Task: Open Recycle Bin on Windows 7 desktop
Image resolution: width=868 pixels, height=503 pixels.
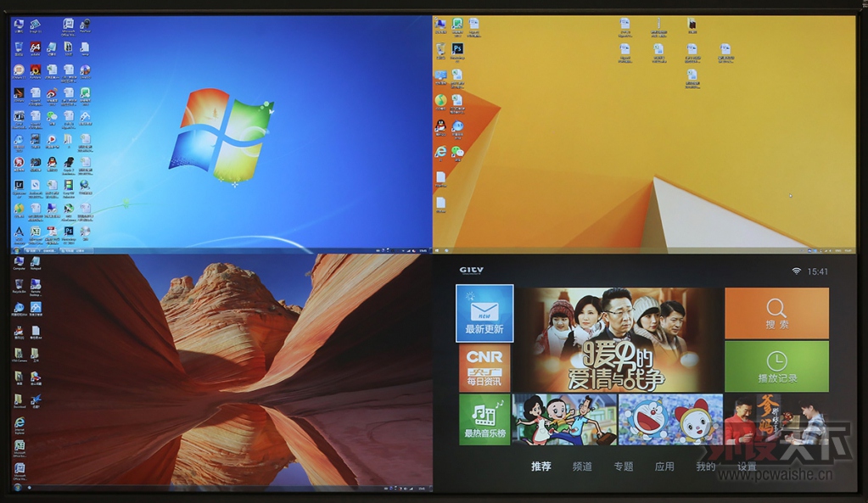Action: pos(19,47)
